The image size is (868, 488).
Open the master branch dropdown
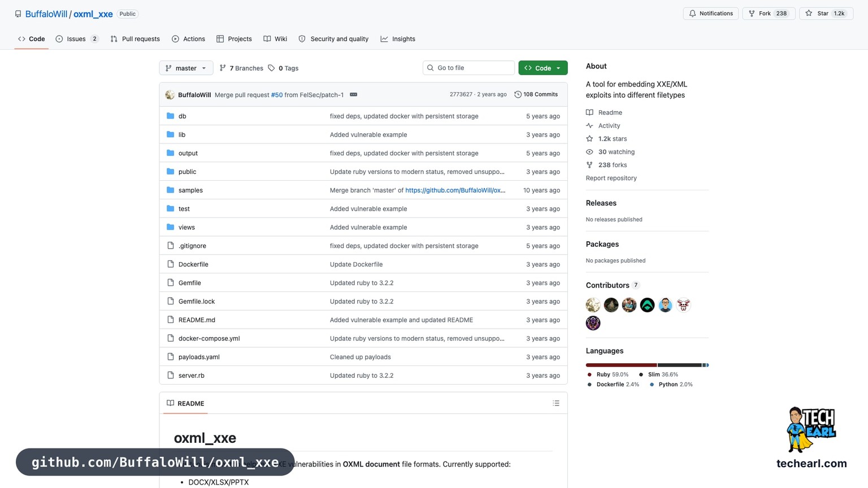tap(186, 68)
